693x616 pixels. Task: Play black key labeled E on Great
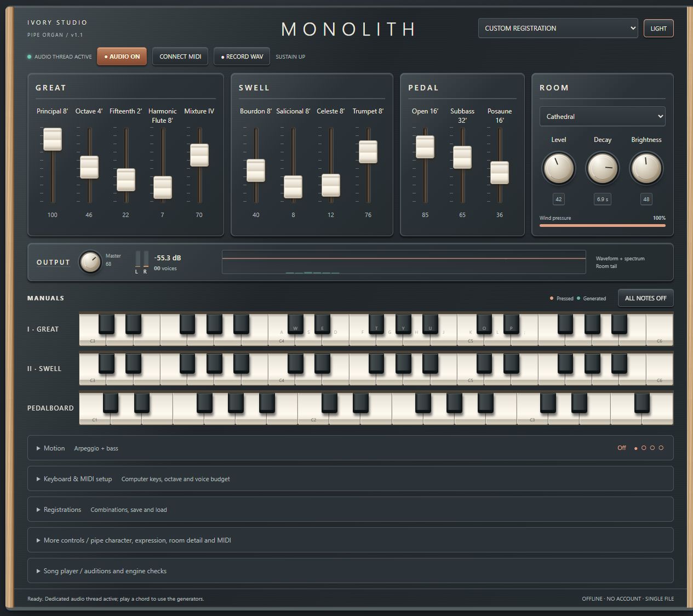pos(322,323)
